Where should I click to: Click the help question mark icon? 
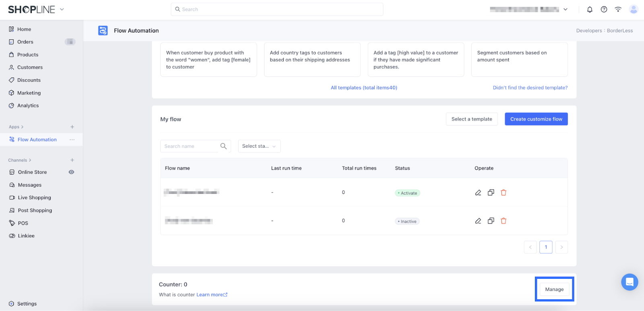pyautogui.click(x=604, y=10)
